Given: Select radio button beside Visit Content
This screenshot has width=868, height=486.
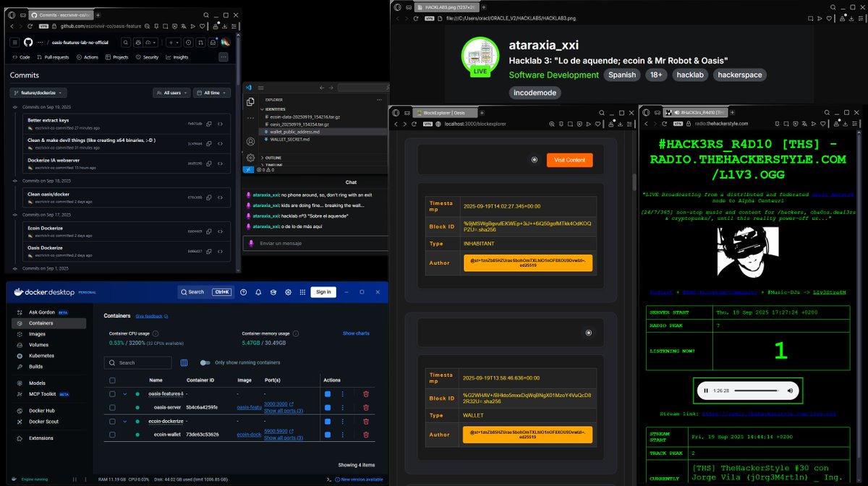Looking at the screenshot, I should click(x=535, y=160).
